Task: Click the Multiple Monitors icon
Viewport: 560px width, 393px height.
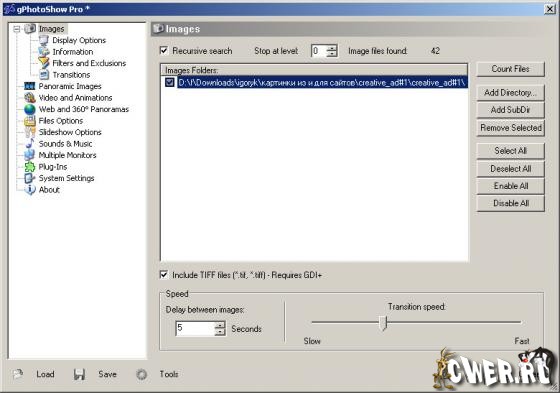Action: click(x=29, y=155)
